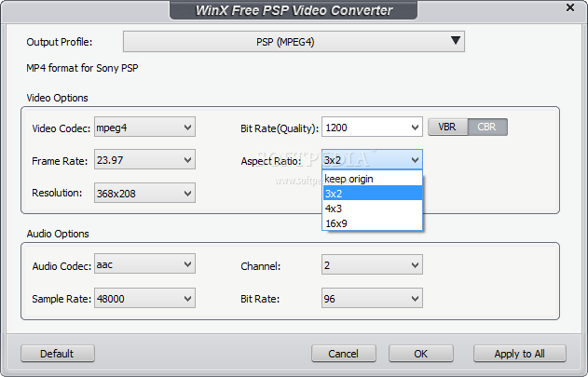Open the Channel 2 dropdown
Screen dimensions: 588x377
coord(372,264)
